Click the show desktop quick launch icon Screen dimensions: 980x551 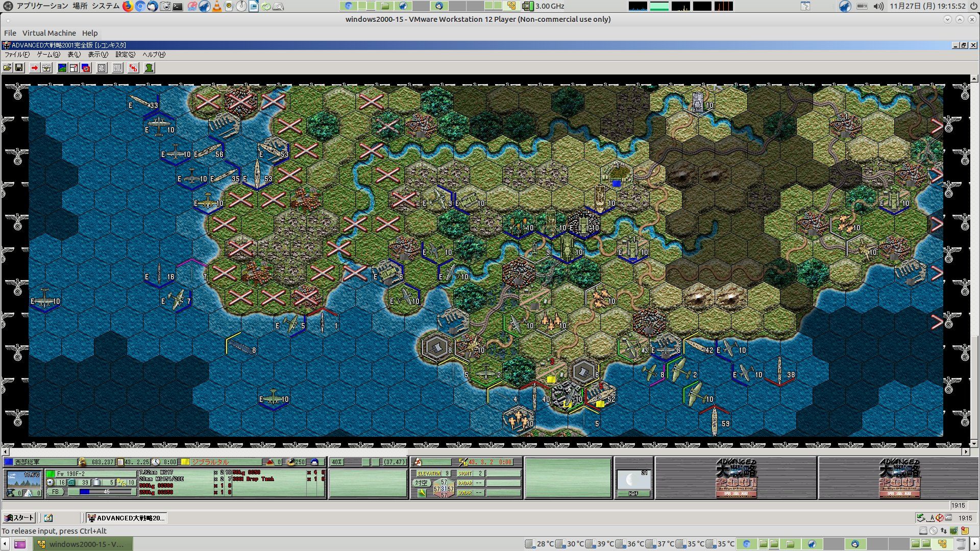click(48, 518)
